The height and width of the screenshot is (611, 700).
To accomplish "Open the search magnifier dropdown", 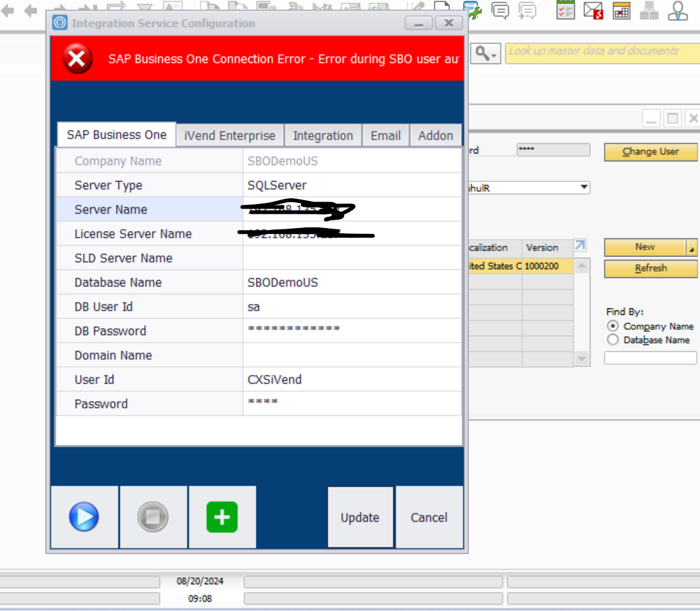I will (485, 54).
